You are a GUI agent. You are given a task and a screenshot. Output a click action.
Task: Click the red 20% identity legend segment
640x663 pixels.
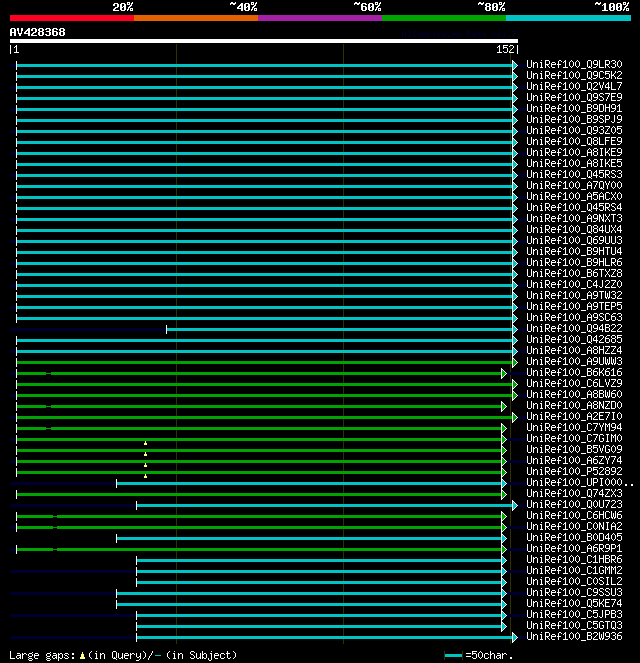click(72, 18)
